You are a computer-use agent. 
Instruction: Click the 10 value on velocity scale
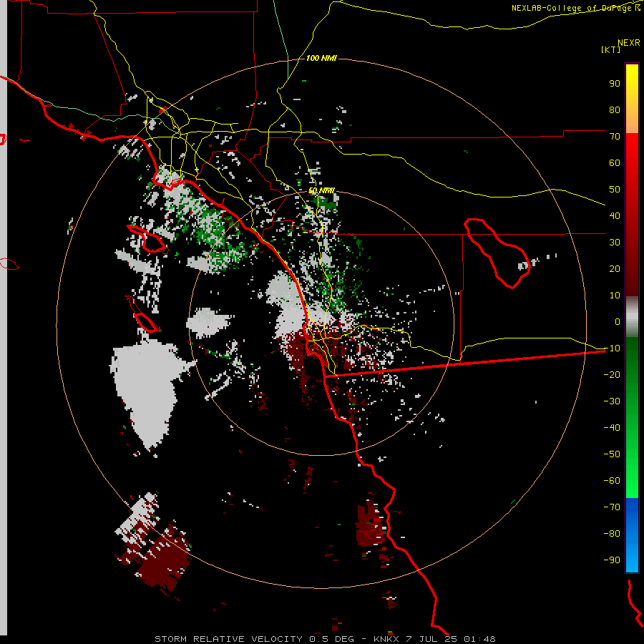point(615,296)
